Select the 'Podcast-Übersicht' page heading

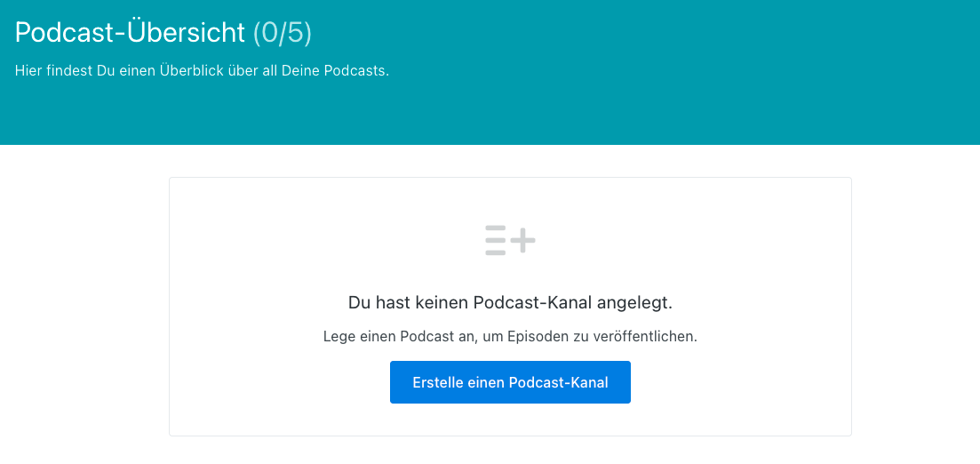click(130, 33)
